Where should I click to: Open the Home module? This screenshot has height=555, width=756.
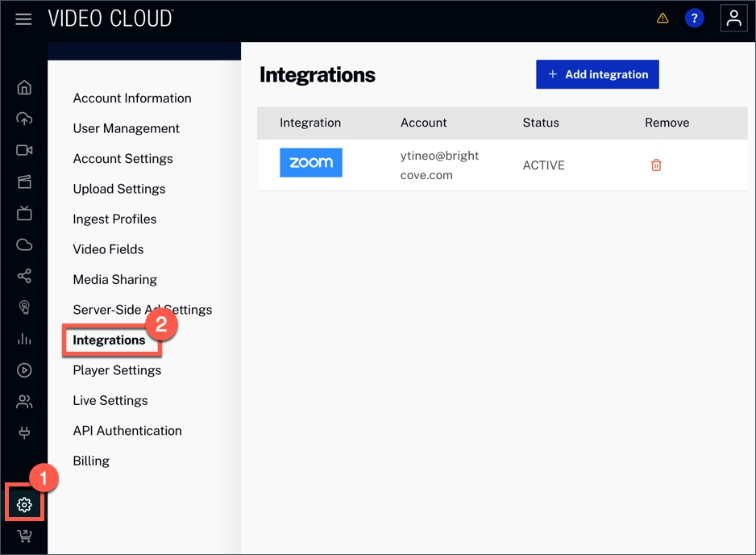(x=23, y=87)
